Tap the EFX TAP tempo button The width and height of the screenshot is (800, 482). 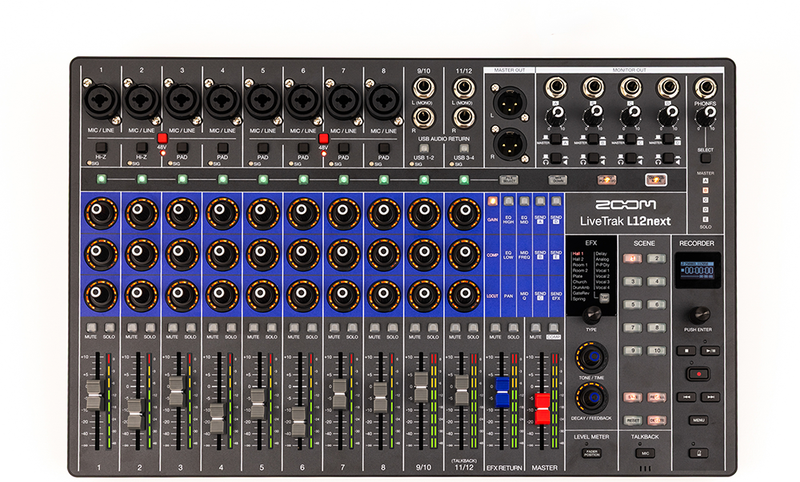(605, 298)
